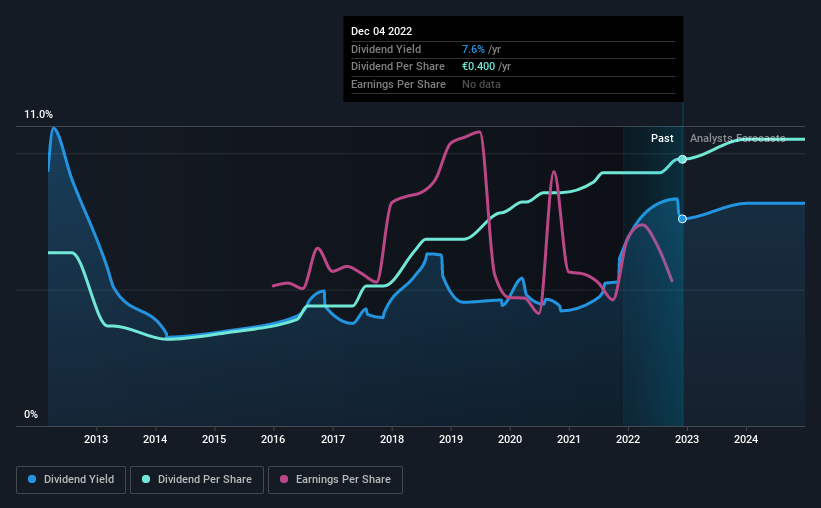Click the 2015 x-axis label
The width and height of the screenshot is (821, 508).
coord(214,439)
